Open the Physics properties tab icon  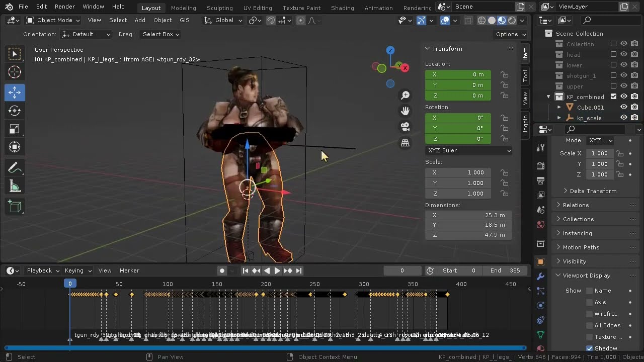click(x=541, y=306)
